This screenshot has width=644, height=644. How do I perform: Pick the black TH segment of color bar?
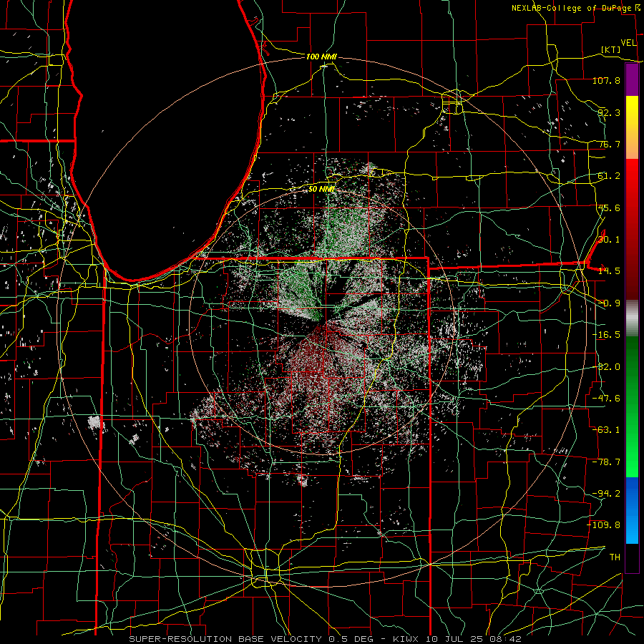(x=632, y=557)
